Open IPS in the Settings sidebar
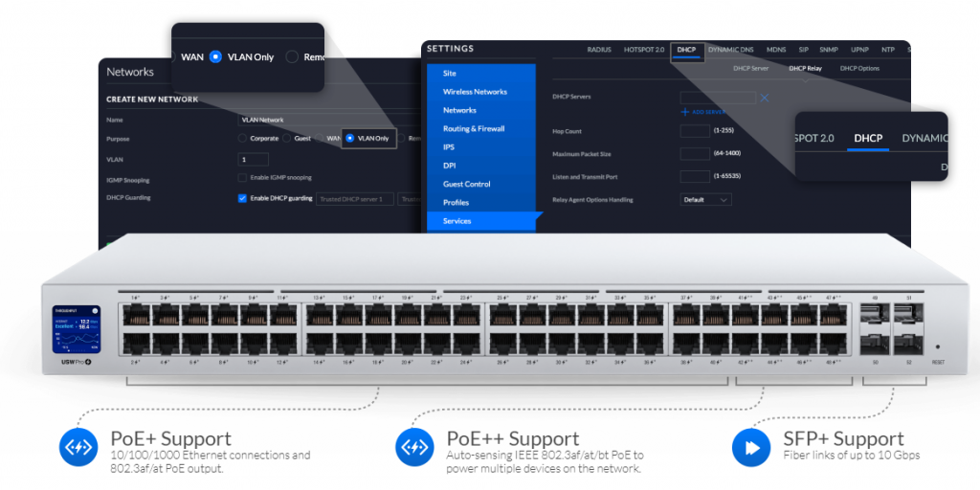Screen dimensions: 980x490 [481, 147]
